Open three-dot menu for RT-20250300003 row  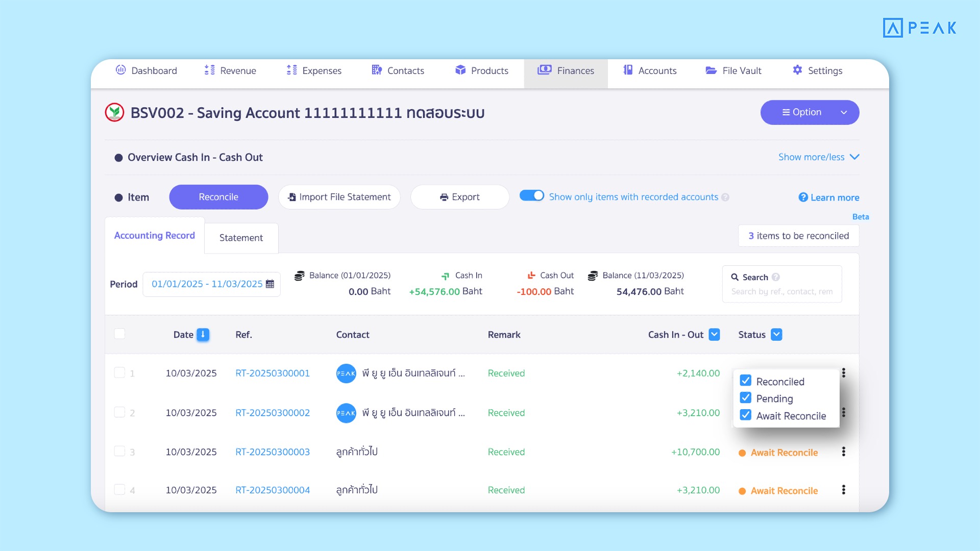[x=843, y=452]
